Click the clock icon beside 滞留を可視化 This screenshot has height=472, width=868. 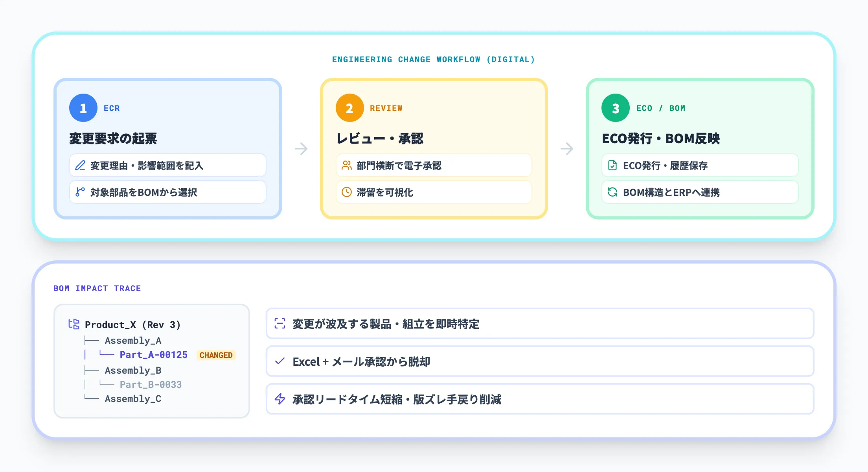pyautogui.click(x=346, y=192)
